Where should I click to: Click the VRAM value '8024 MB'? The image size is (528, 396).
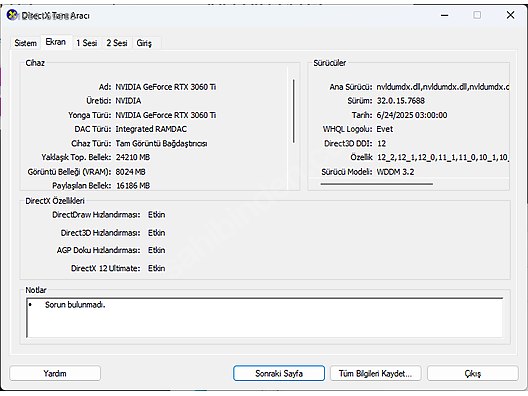tap(131, 172)
